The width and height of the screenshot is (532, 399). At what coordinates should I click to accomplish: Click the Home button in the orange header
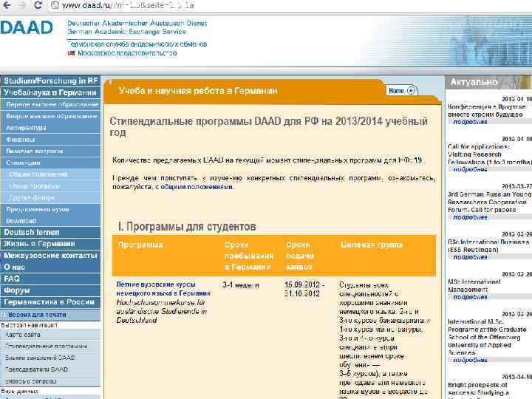tap(402, 91)
